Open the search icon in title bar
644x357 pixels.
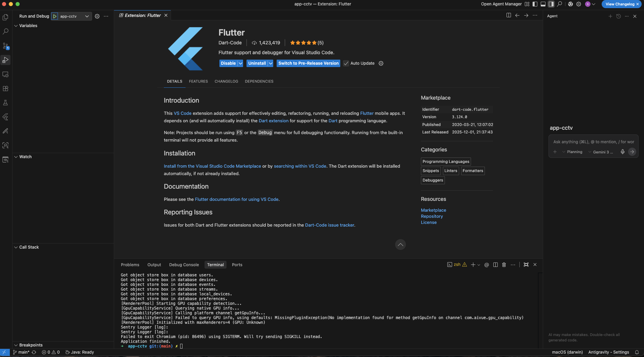coord(560,4)
